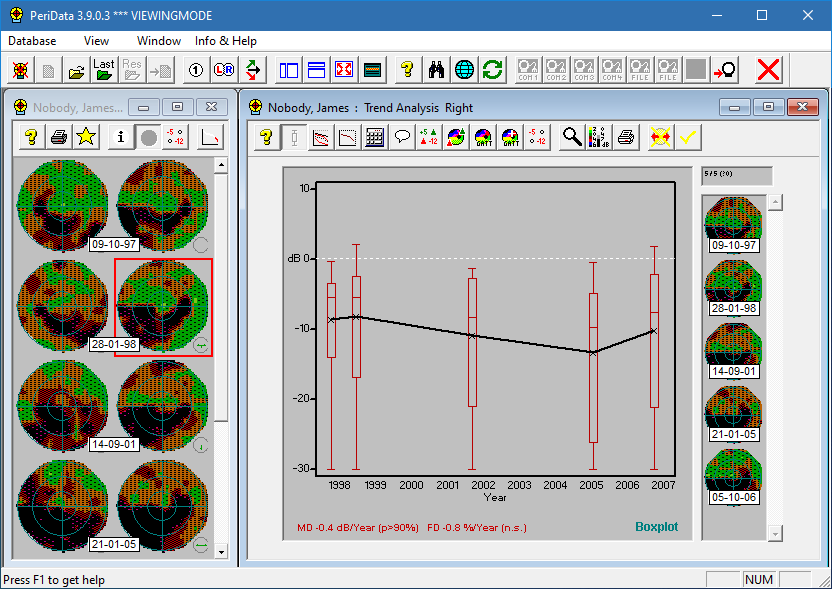Toggle the boxplot display button in trend toolbar
Image resolution: width=832 pixels, height=589 pixels.
pyautogui.click(x=294, y=138)
